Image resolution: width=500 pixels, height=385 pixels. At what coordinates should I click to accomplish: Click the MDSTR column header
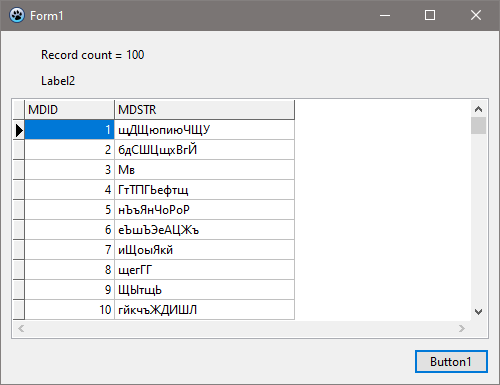(x=204, y=110)
